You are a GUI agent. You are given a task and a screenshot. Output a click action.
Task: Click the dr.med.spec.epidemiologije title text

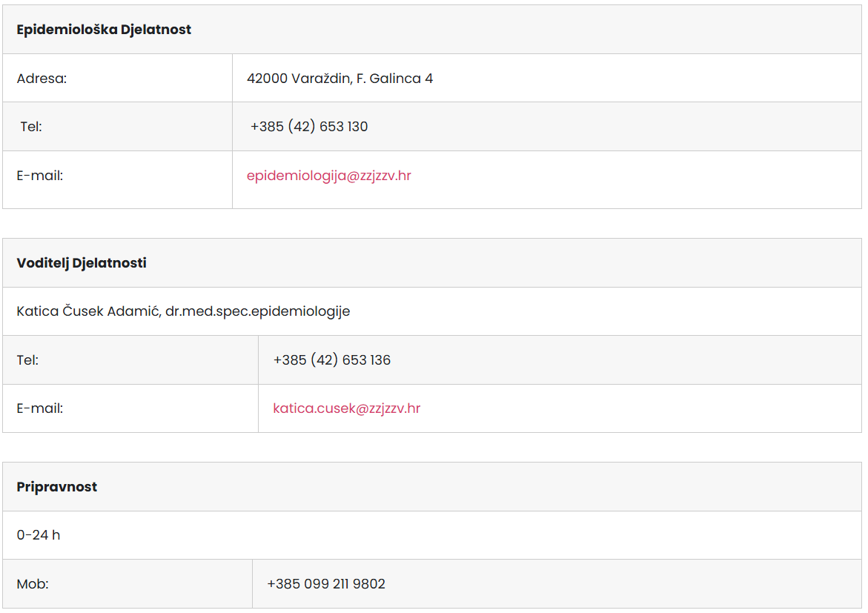point(258,311)
